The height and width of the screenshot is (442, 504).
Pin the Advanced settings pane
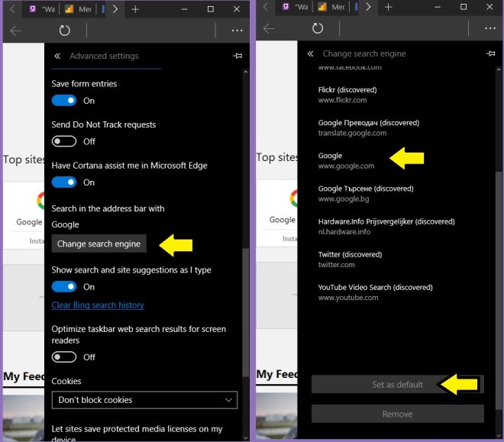[x=237, y=56]
